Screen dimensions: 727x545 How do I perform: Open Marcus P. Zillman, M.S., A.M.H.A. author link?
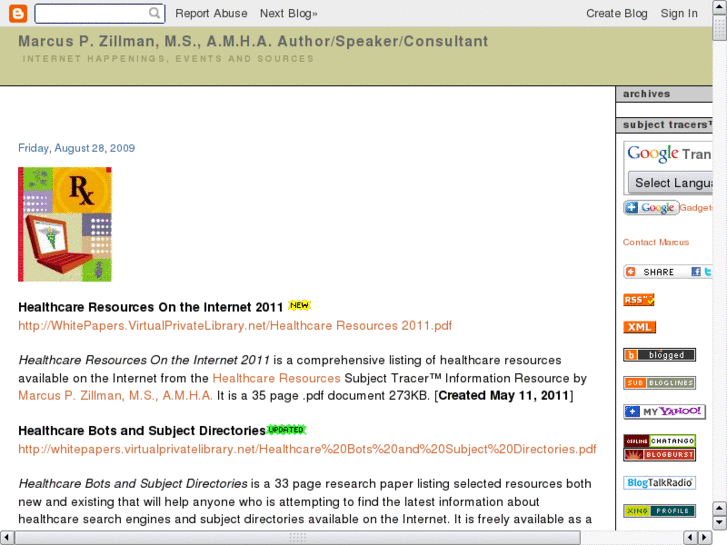(115, 396)
